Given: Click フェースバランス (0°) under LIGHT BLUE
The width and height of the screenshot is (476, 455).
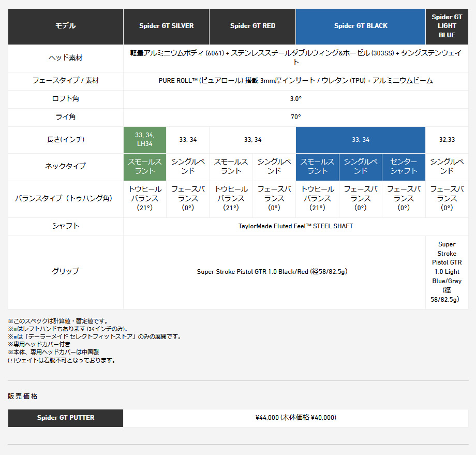Looking at the screenshot, I should [447, 199].
